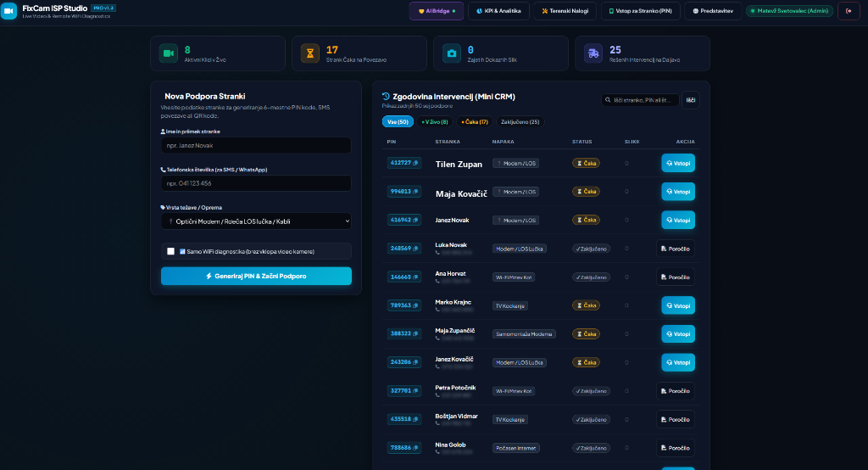Open the Predstavitev page
This screenshot has height=470, width=868.
coord(713,11)
